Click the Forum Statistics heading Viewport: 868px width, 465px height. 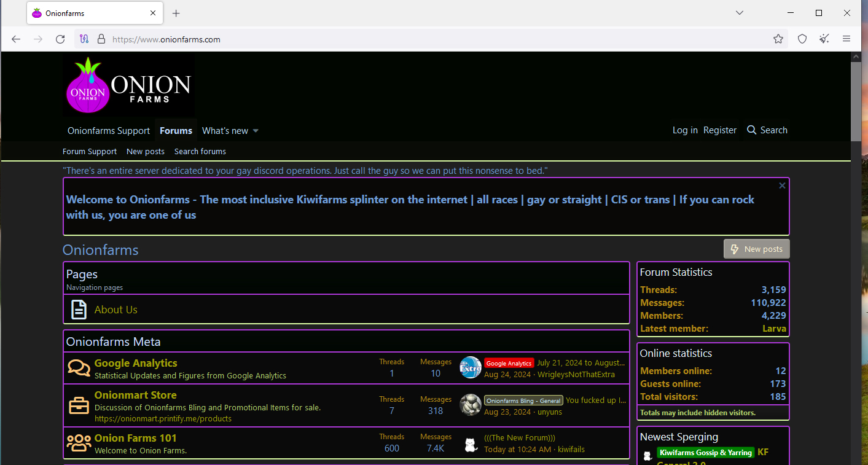676,272
